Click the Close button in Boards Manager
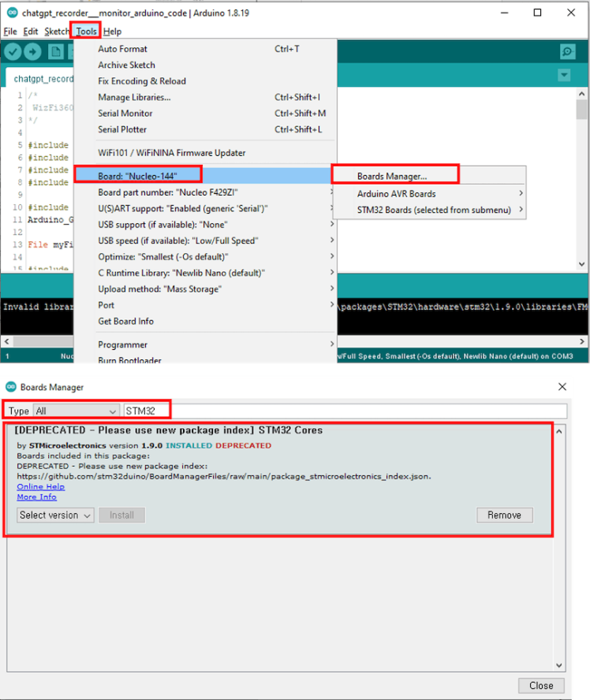Viewport: 590px width, 700px height. click(541, 685)
